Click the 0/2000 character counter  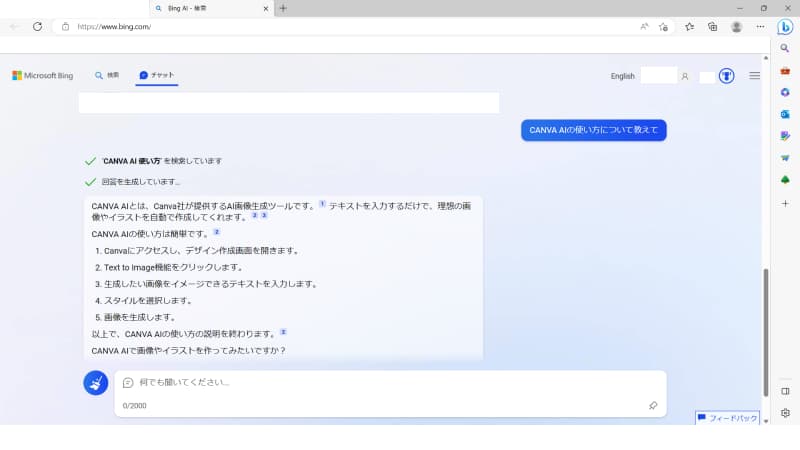click(134, 406)
